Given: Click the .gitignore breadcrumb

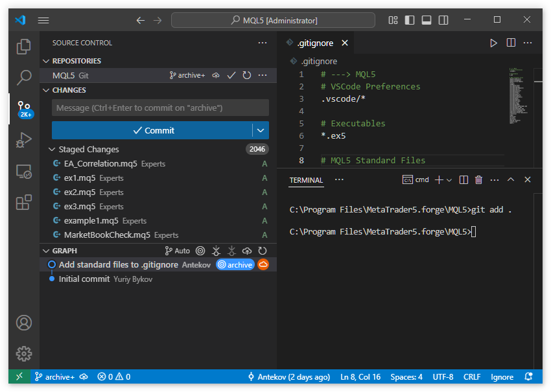Looking at the screenshot, I should pyautogui.click(x=319, y=61).
